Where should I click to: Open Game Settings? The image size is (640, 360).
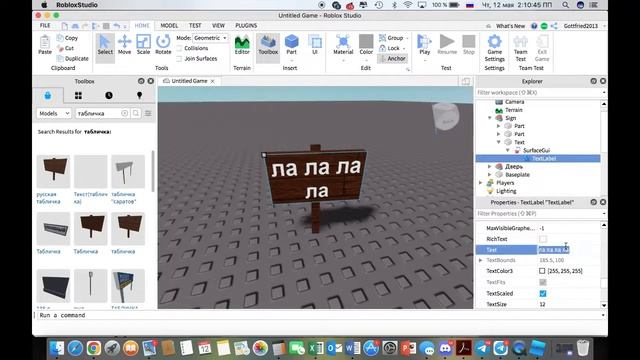click(x=494, y=48)
